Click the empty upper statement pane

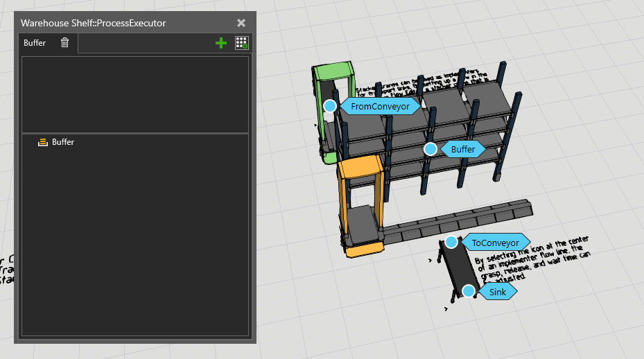(135, 94)
